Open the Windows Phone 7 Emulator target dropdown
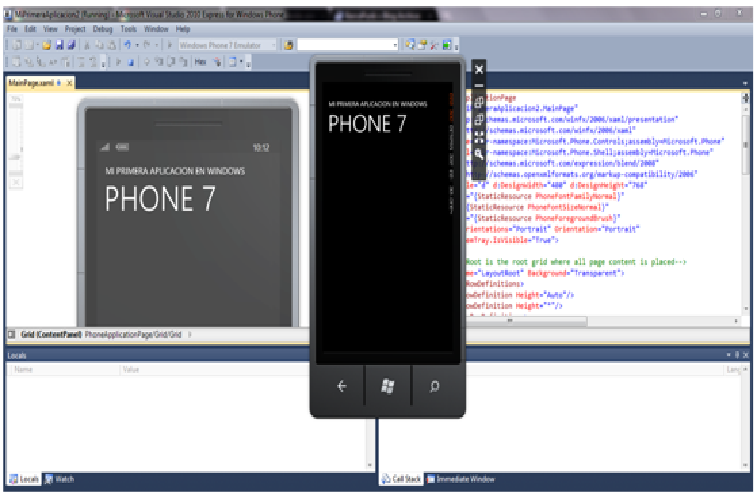 [x=273, y=45]
